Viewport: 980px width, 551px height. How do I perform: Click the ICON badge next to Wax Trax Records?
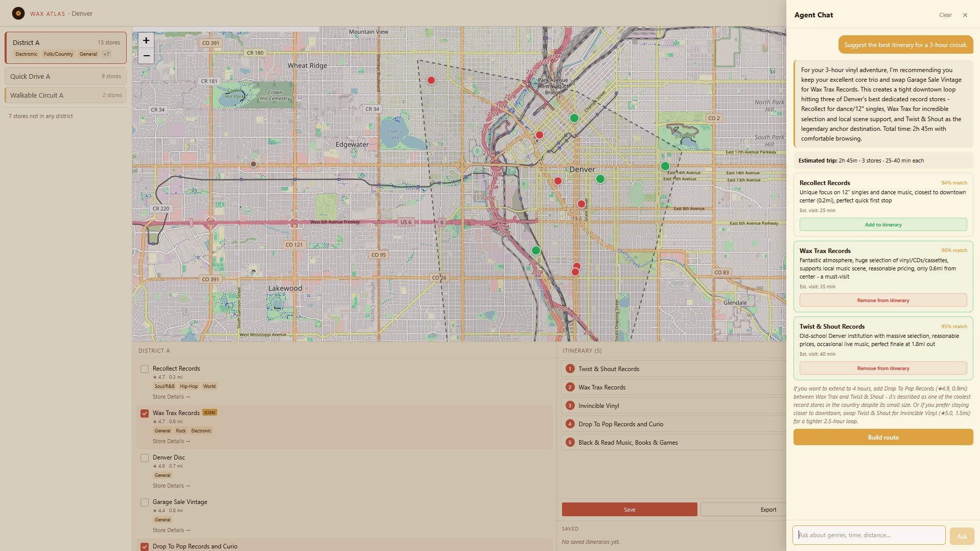[x=209, y=412]
